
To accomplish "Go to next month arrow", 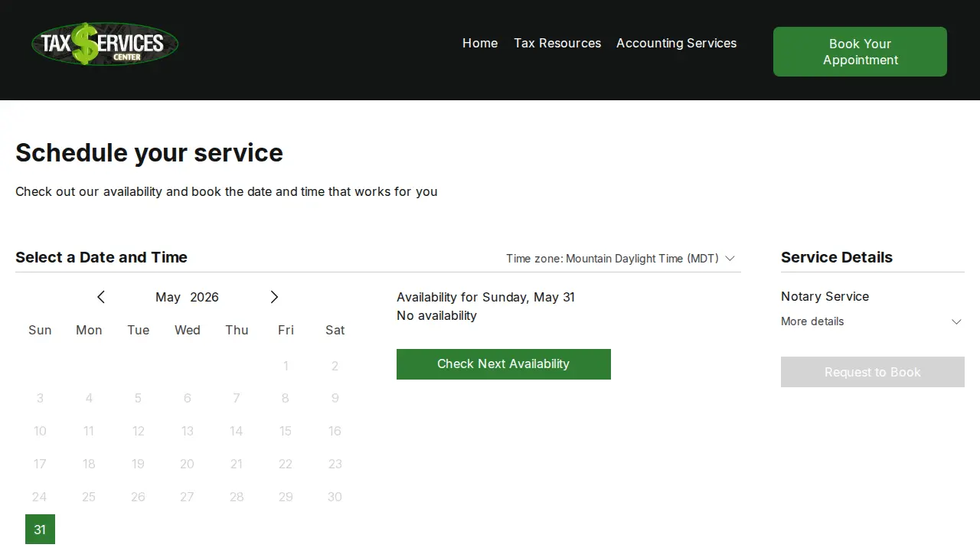I will pyautogui.click(x=274, y=297).
